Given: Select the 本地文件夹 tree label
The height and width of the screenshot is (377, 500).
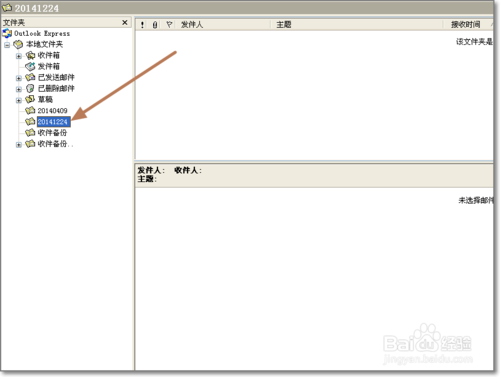Looking at the screenshot, I should (x=44, y=44).
